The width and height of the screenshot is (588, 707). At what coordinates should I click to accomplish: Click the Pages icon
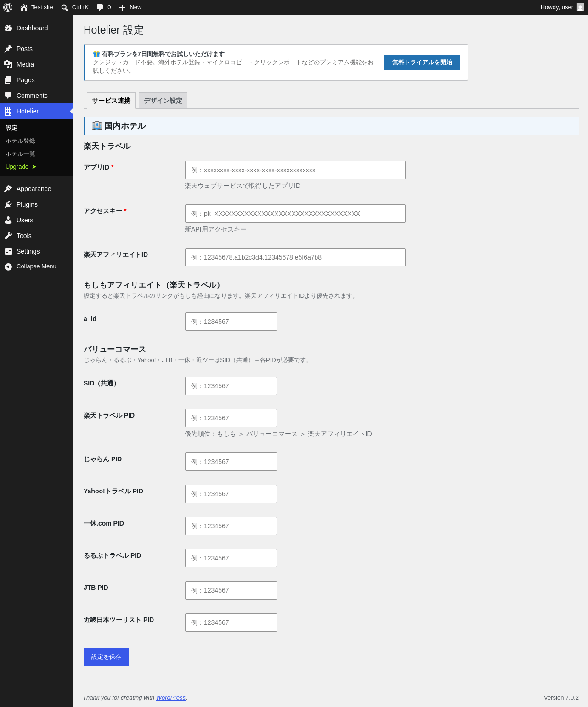[8, 80]
